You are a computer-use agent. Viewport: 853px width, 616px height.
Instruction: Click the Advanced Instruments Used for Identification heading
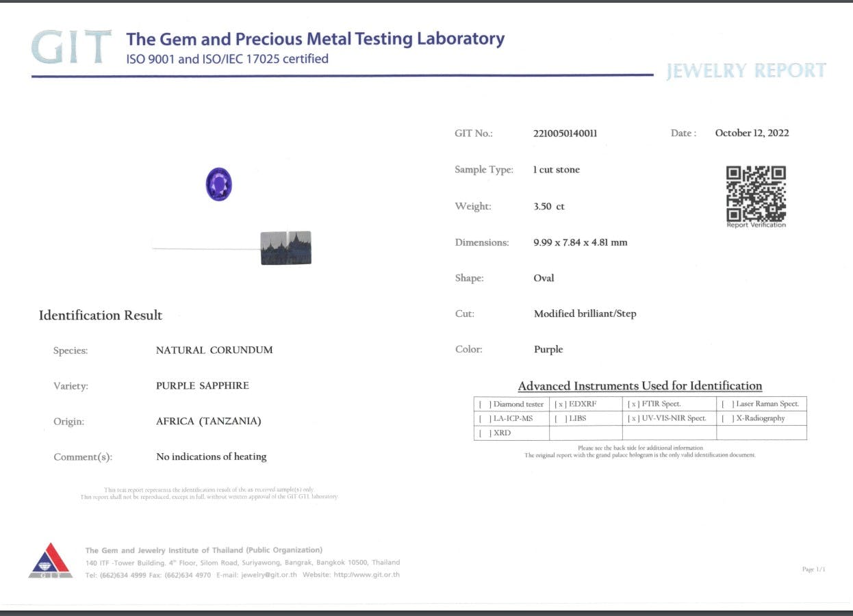pyautogui.click(x=639, y=386)
